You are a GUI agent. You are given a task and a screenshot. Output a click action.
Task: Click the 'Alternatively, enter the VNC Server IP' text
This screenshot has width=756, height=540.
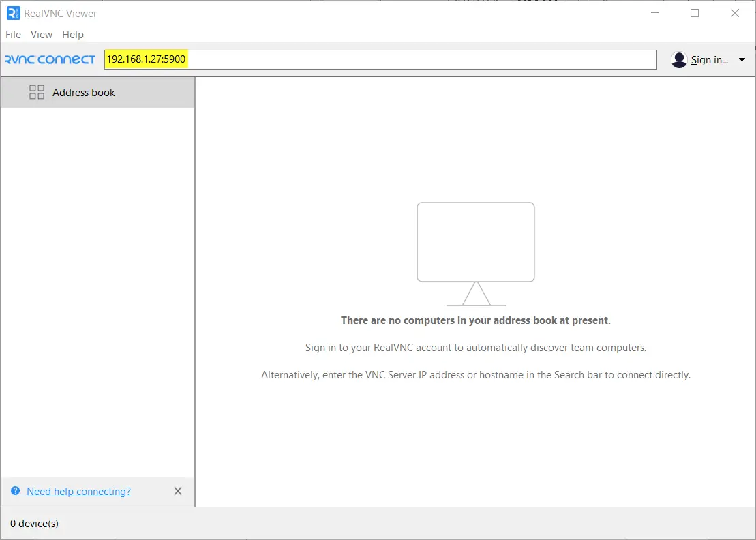pyautogui.click(x=475, y=375)
